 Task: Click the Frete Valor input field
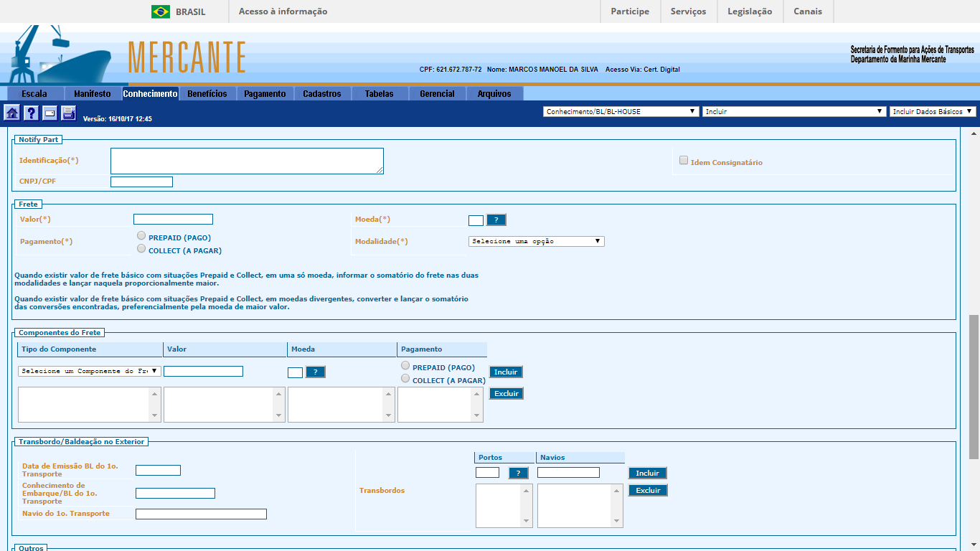pos(173,220)
